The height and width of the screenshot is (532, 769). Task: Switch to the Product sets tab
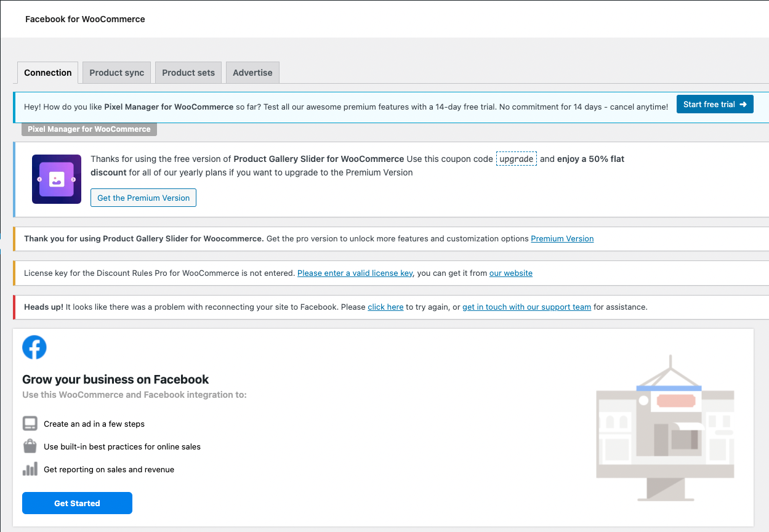click(188, 73)
